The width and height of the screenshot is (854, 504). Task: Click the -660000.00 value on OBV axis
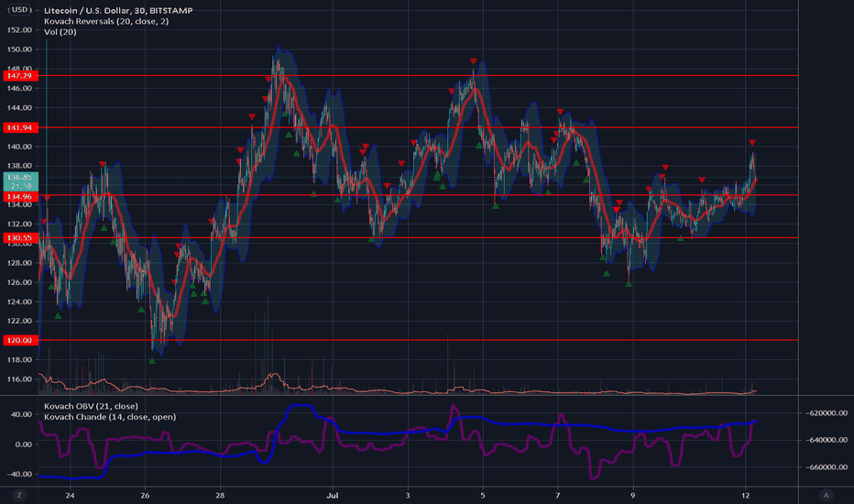click(x=827, y=467)
